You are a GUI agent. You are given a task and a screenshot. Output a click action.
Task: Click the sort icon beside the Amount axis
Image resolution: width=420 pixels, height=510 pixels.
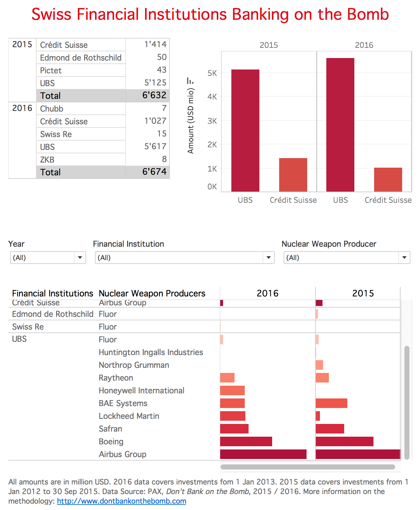(190, 81)
